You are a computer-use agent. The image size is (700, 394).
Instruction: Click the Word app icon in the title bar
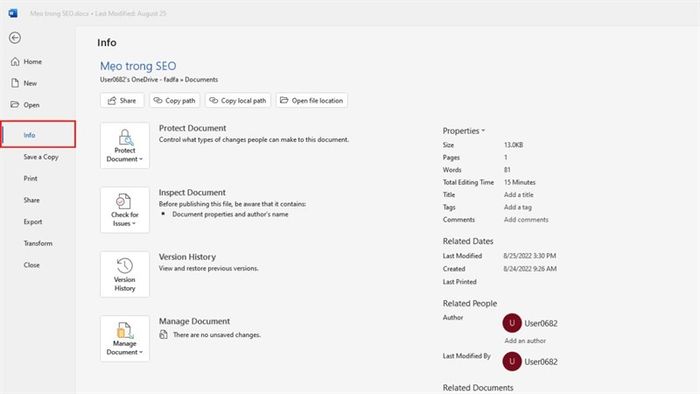[x=13, y=13]
